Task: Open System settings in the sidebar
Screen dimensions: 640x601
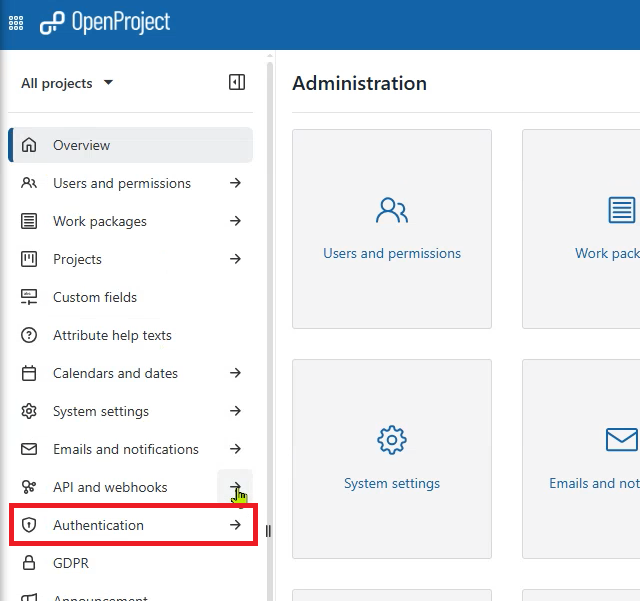Action: [101, 411]
